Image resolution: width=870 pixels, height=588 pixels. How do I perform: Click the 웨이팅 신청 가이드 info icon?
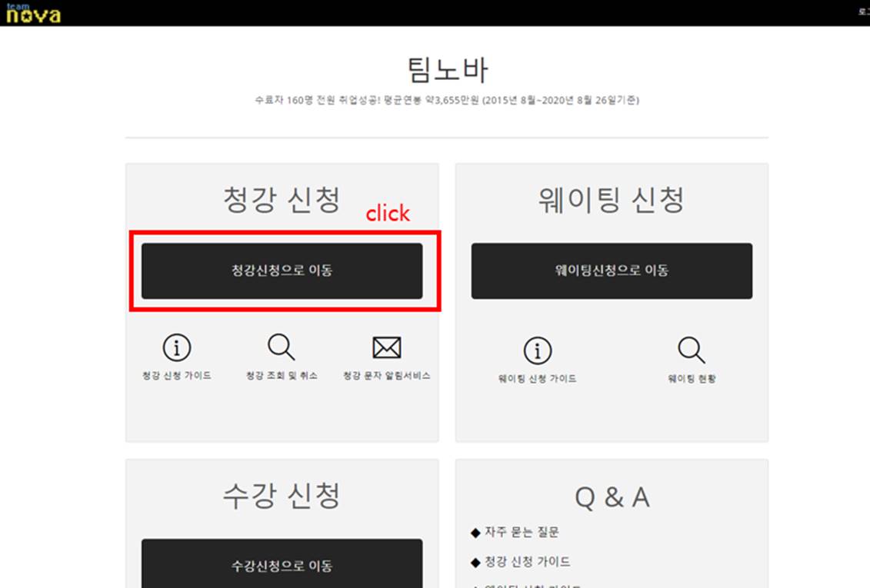(537, 350)
